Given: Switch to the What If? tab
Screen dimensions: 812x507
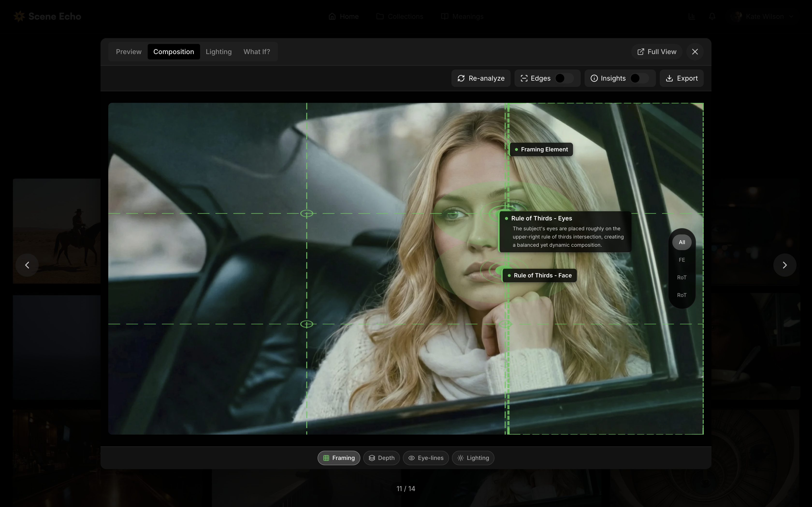Looking at the screenshot, I should [x=256, y=52].
